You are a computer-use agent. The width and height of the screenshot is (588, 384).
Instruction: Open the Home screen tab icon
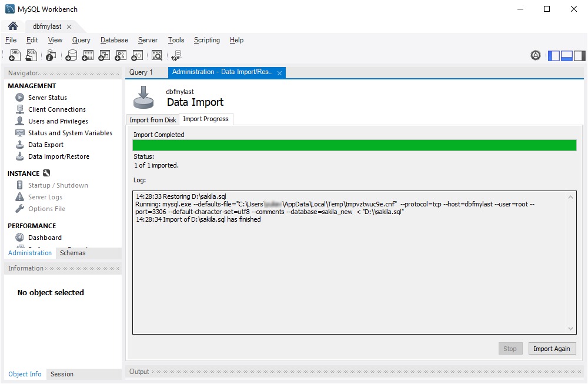point(13,26)
